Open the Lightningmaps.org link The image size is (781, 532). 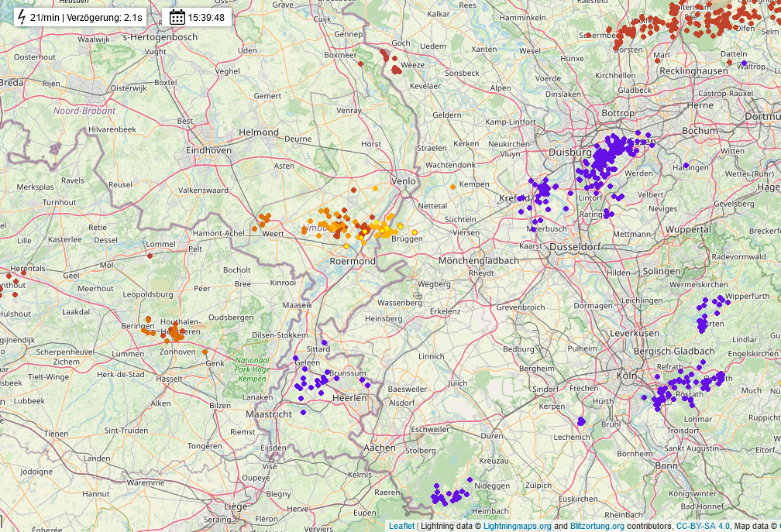pos(517,526)
